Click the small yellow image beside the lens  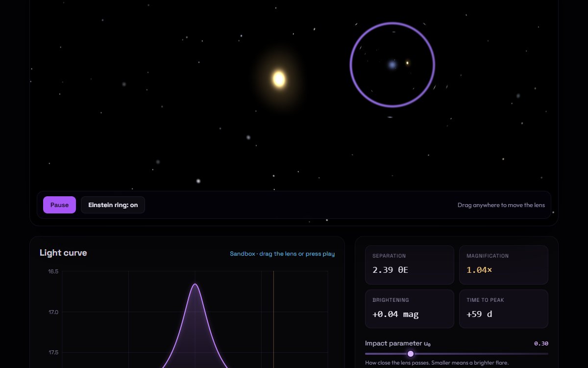(407, 63)
